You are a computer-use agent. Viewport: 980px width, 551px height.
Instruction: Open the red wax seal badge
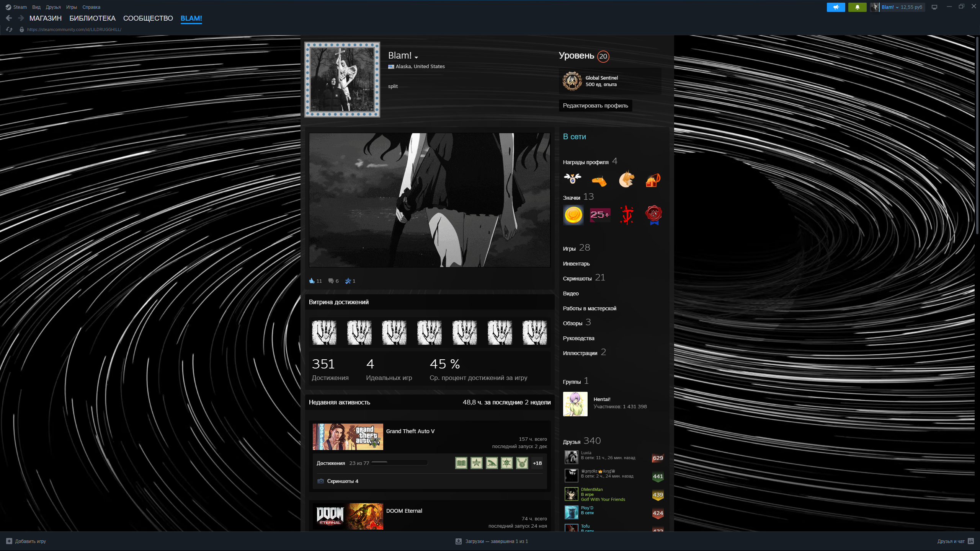pos(653,215)
